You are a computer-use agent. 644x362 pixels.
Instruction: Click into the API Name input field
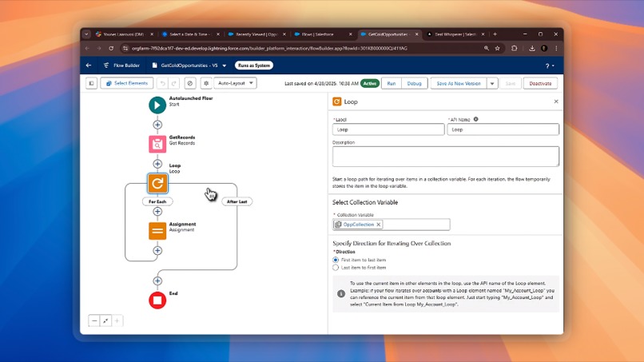[503, 129]
